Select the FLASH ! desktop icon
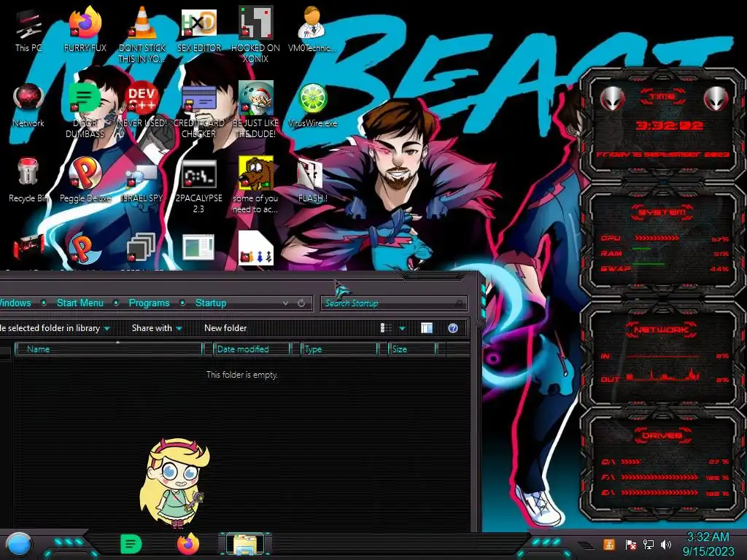This screenshot has height=560, width=747. [x=312, y=181]
